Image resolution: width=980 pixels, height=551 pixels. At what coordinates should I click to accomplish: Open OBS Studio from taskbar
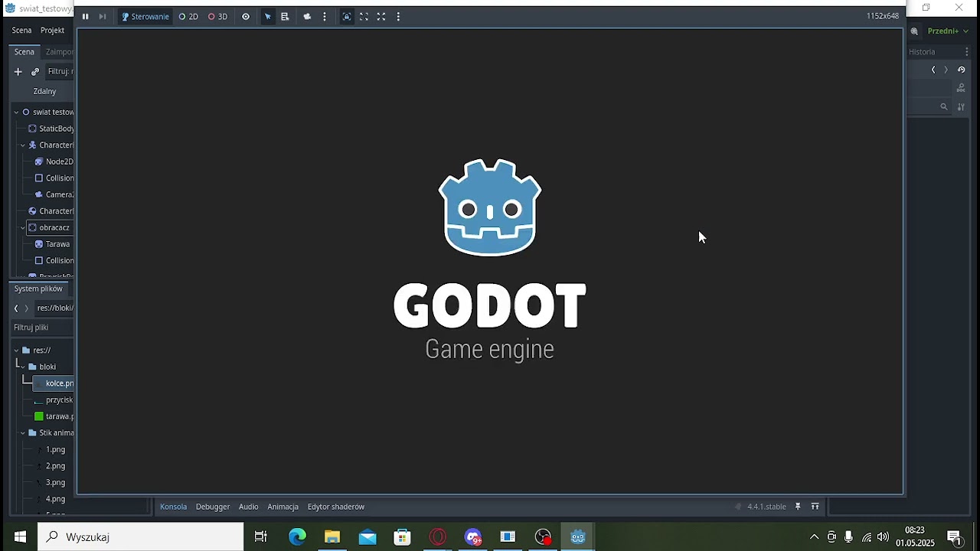click(543, 537)
